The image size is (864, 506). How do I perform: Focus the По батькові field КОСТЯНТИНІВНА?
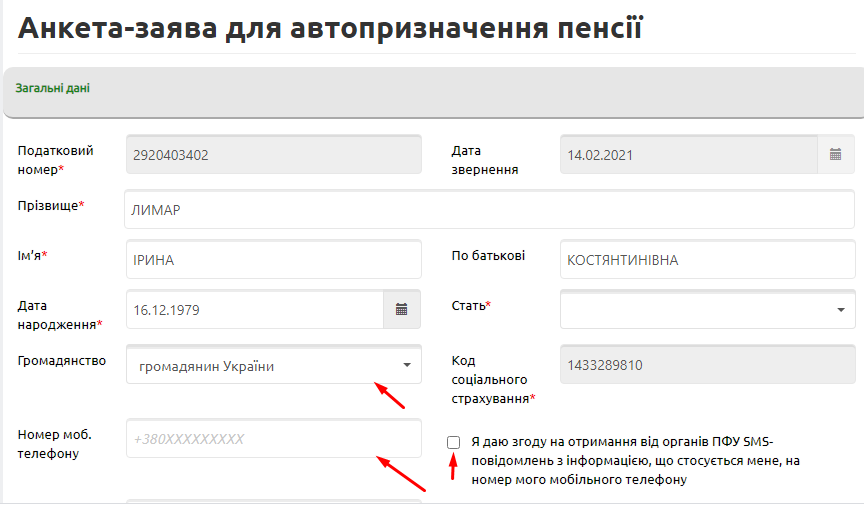(x=708, y=260)
